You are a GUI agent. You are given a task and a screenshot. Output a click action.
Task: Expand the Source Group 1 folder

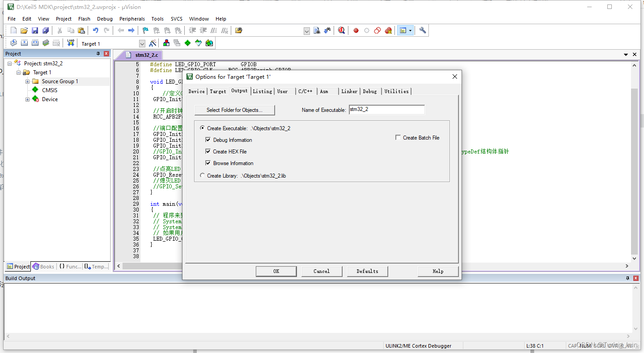27,81
